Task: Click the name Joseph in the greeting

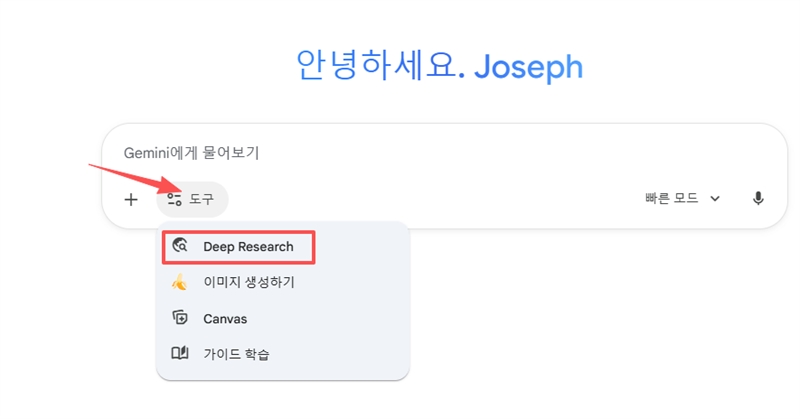Action: pos(528,66)
